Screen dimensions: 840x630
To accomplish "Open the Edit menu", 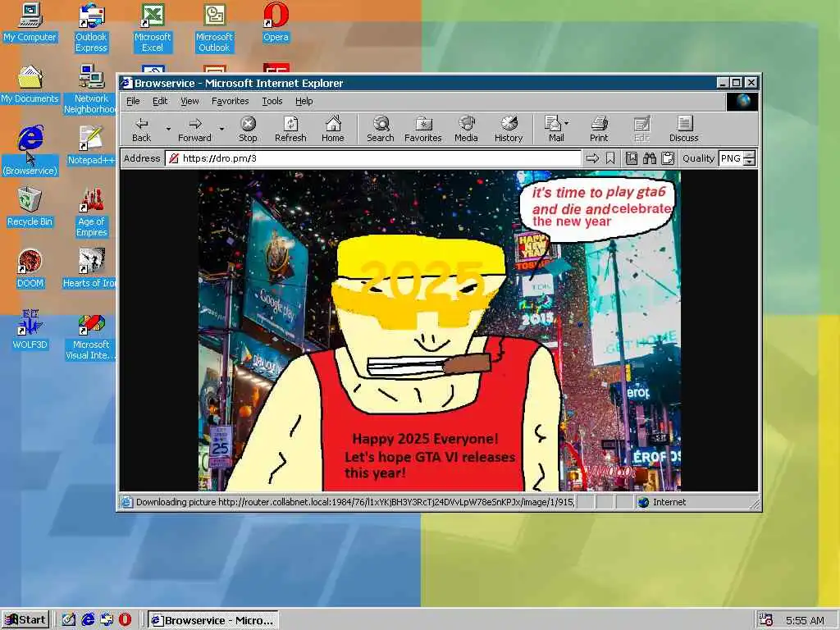I will click(160, 101).
